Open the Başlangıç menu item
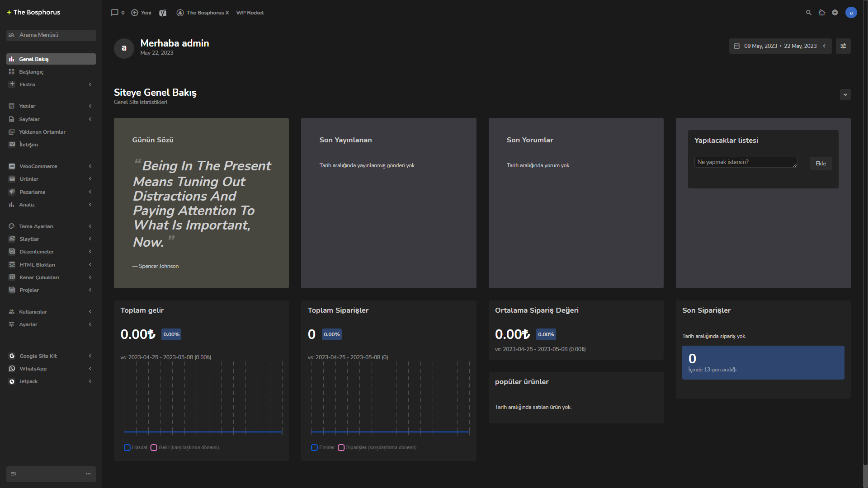This screenshot has height=488, width=868. click(51, 72)
